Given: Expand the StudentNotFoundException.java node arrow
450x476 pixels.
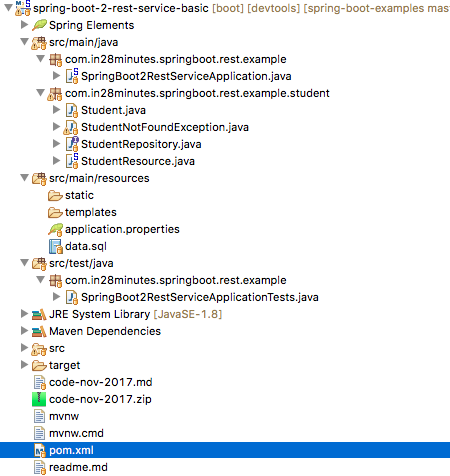Looking at the screenshot, I should click(x=56, y=127).
